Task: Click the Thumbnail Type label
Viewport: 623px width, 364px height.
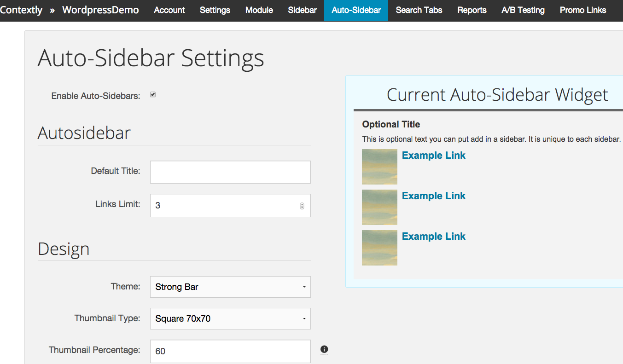Action: (107, 318)
